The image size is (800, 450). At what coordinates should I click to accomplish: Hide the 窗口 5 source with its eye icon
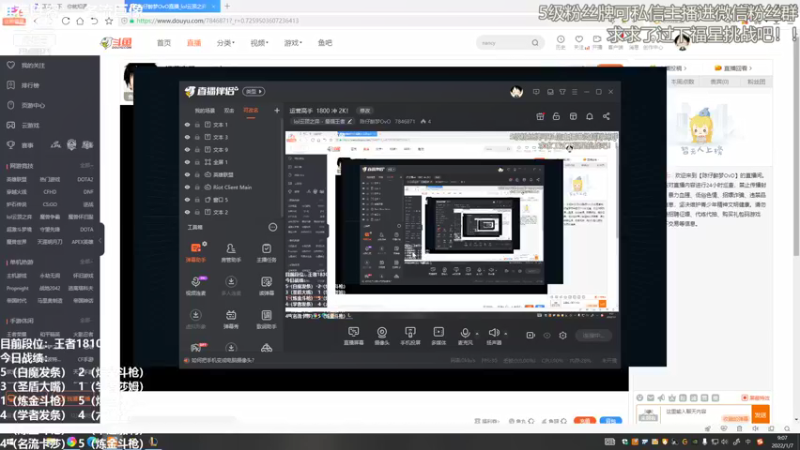(187, 199)
